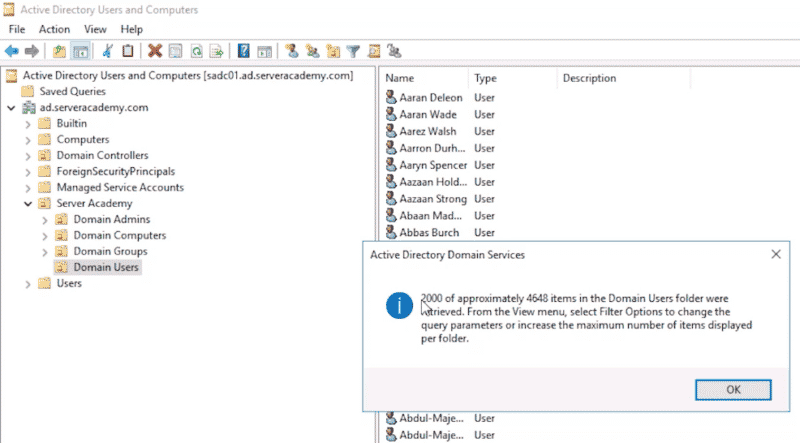
Task: Click the Create new user toolbar icon
Action: (291, 51)
